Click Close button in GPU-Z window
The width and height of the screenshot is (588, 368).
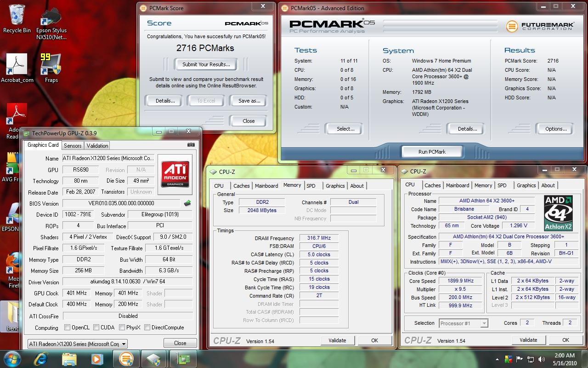point(180,343)
